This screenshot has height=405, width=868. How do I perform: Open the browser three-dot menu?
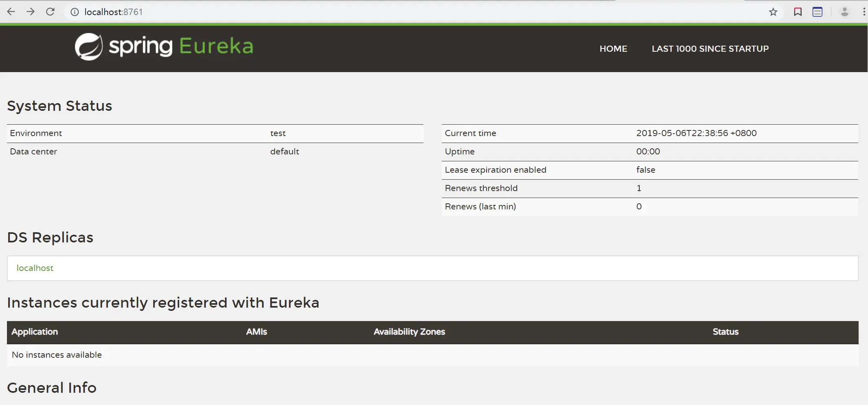[864, 12]
